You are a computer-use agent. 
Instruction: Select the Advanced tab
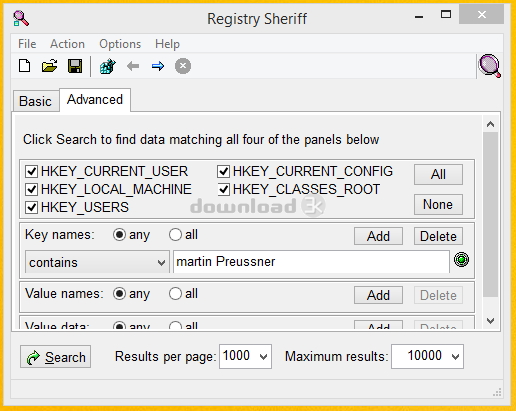[x=95, y=100]
